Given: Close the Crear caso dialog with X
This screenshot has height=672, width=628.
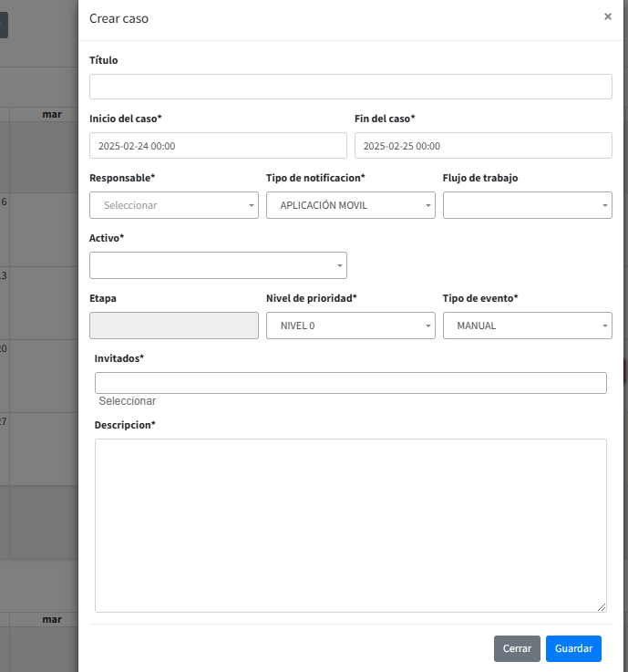Looking at the screenshot, I should [x=608, y=16].
